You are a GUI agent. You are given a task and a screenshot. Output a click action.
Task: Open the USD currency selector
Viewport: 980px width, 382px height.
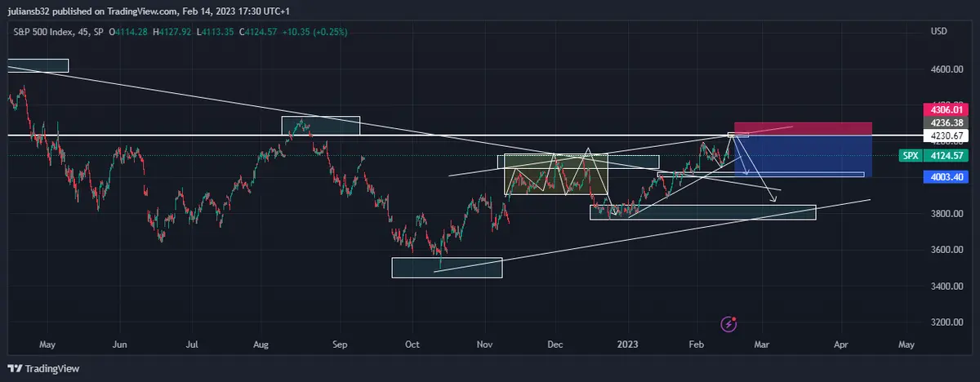(938, 31)
